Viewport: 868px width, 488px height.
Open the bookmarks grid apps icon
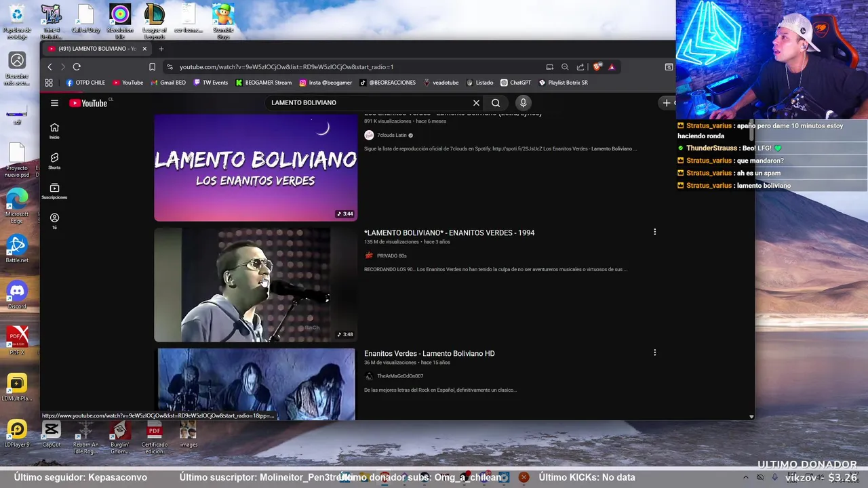(x=49, y=83)
